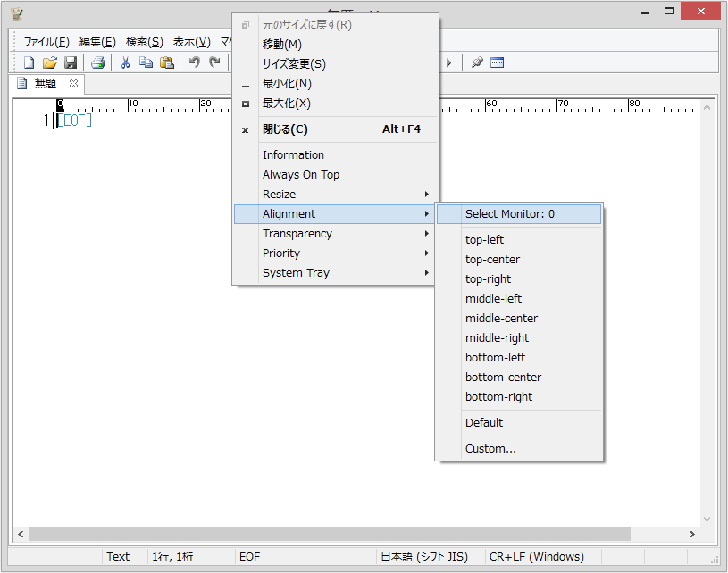Viewport: 728px width, 573px height.
Task: Click the Undo arrow icon
Action: point(195,62)
